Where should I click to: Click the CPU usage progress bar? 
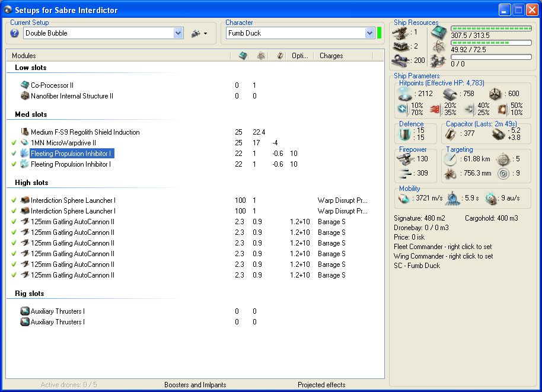tap(491, 28)
